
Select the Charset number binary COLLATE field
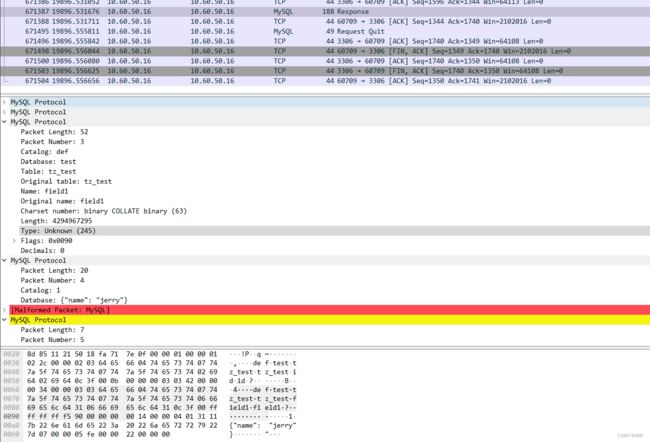pos(104,211)
